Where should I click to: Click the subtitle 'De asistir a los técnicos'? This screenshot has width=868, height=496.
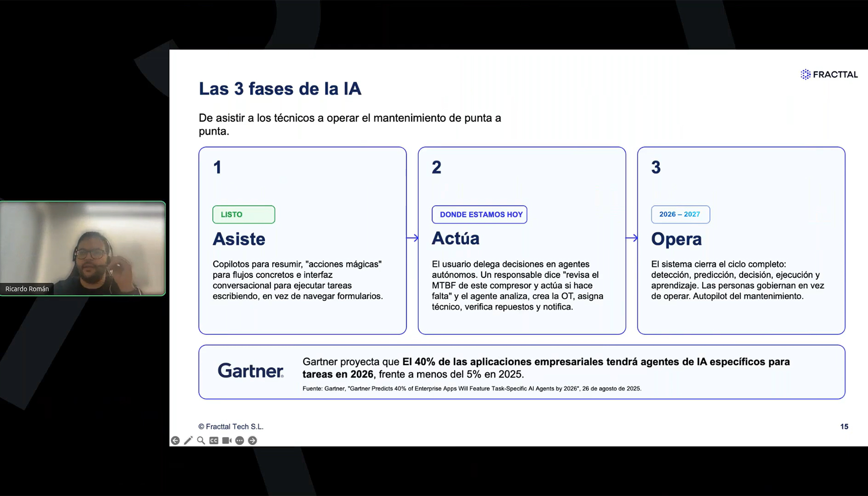[350, 124]
